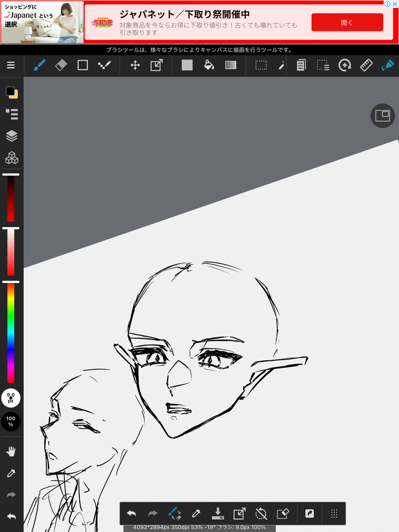Select the Move tool with four arrows
The width and height of the screenshot is (399, 532).
point(135,65)
